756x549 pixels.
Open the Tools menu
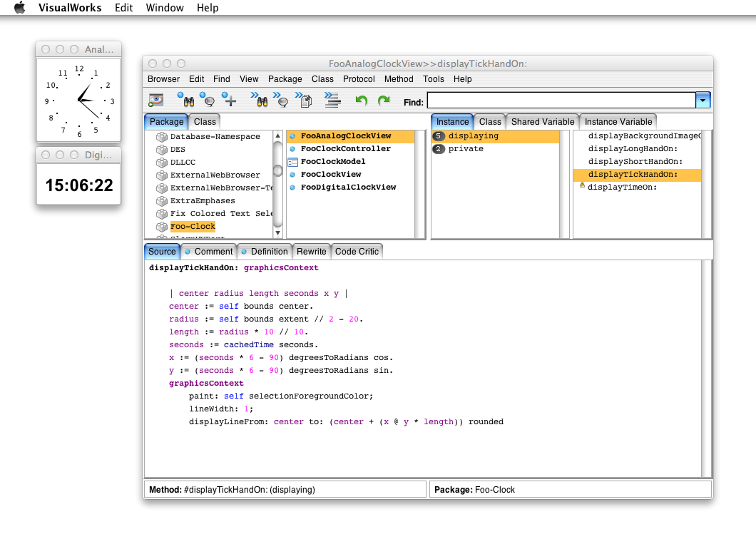point(434,79)
